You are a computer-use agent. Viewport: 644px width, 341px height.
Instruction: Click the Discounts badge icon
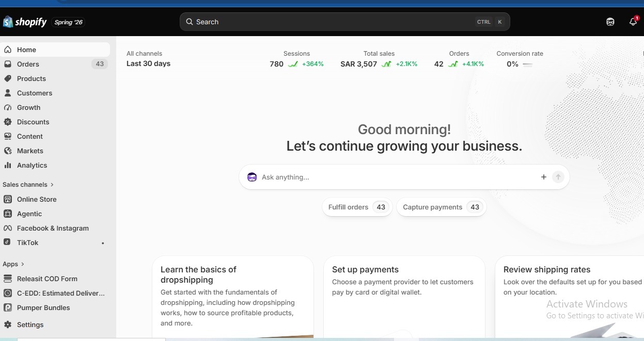8,122
